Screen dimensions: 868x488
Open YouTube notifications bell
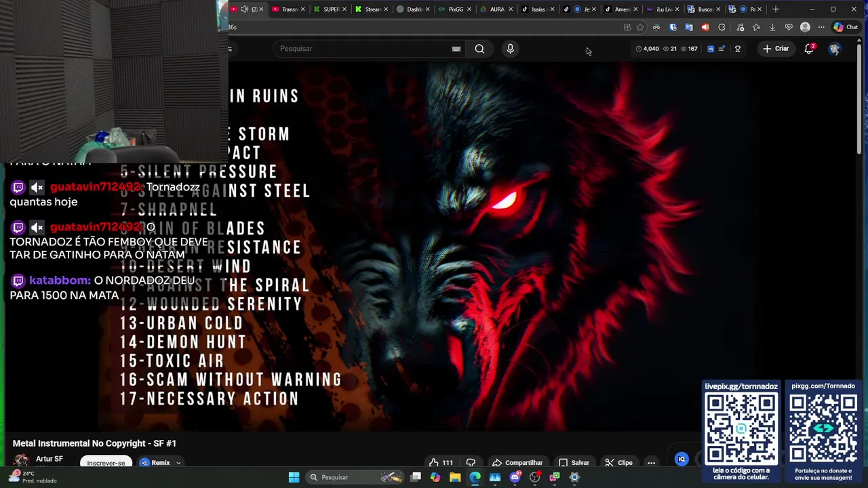click(x=809, y=49)
